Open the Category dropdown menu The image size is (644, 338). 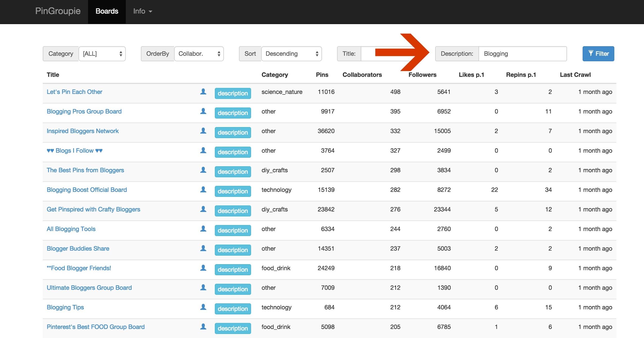[102, 53]
